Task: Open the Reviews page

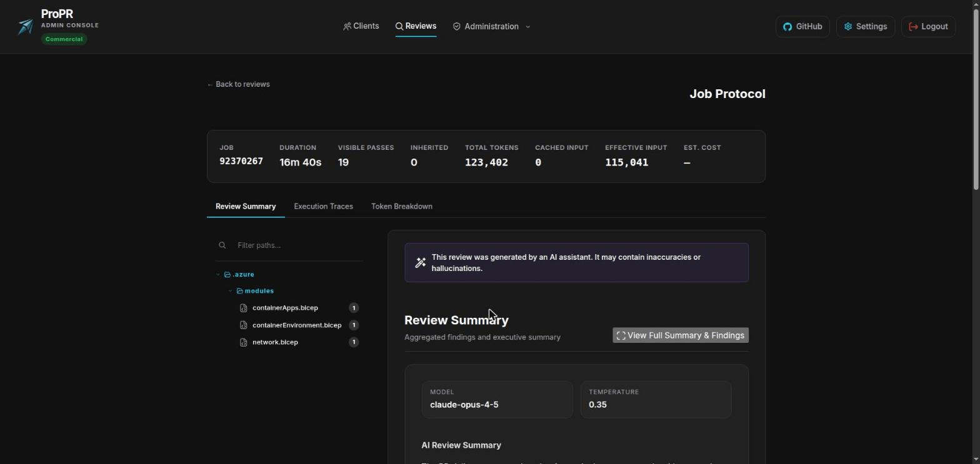Action: pos(416,26)
